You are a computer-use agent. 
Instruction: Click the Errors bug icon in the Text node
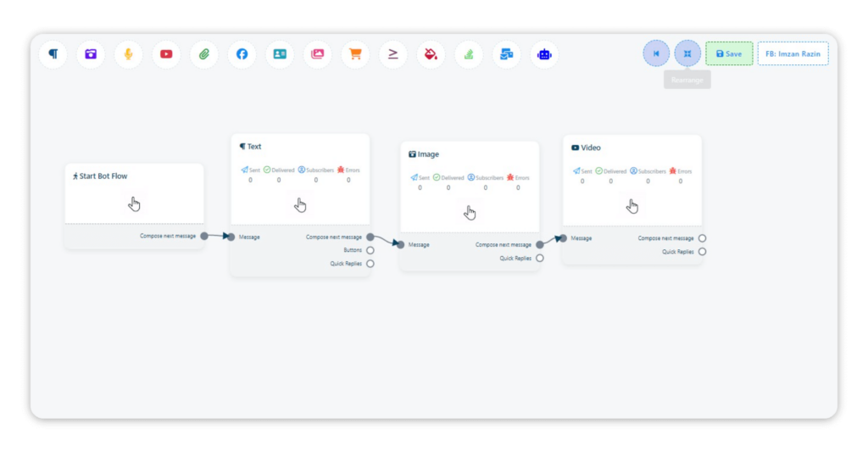click(x=341, y=170)
